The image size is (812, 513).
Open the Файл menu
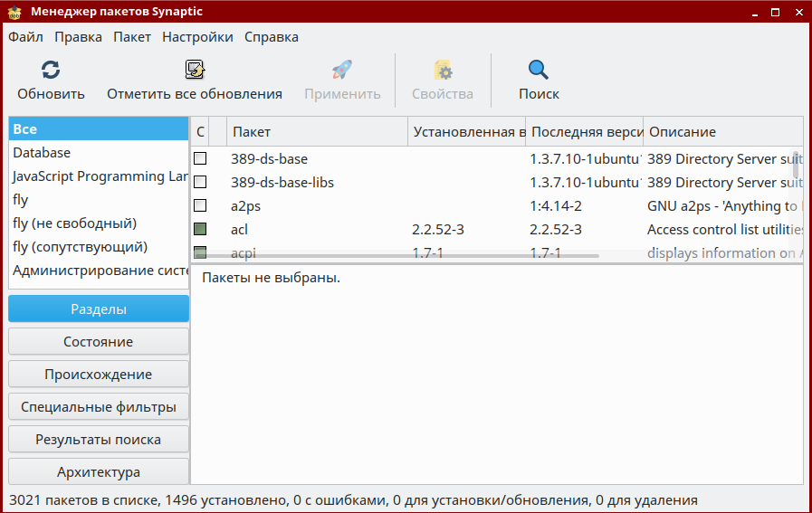(x=25, y=37)
